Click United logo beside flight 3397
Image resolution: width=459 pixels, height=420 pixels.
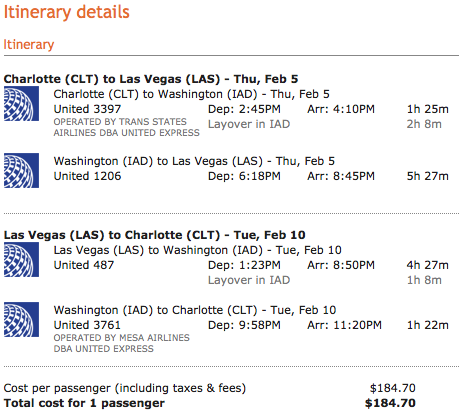[x=21, y=104]
